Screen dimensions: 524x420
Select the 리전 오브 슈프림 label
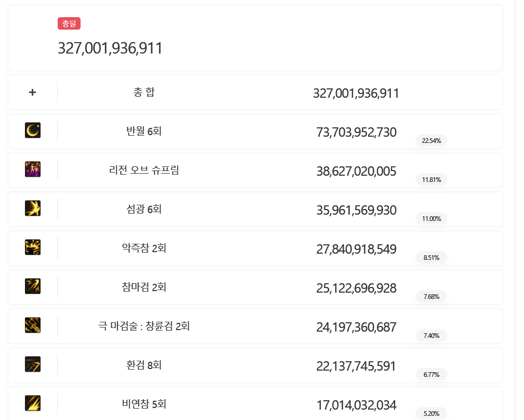(x=144, y=170)
